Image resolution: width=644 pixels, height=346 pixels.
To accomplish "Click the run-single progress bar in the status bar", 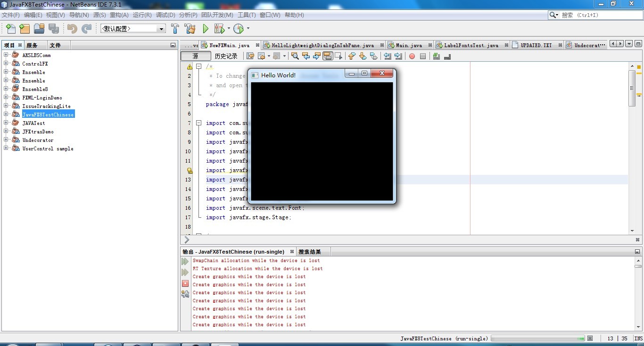I will click(x=537, y=338).
